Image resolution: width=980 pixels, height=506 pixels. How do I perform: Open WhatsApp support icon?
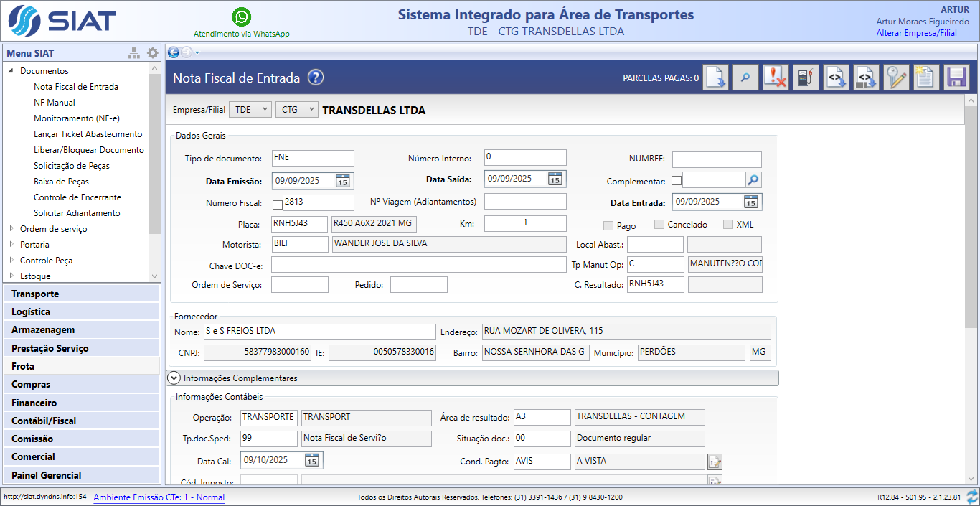[x=242, y=17]
